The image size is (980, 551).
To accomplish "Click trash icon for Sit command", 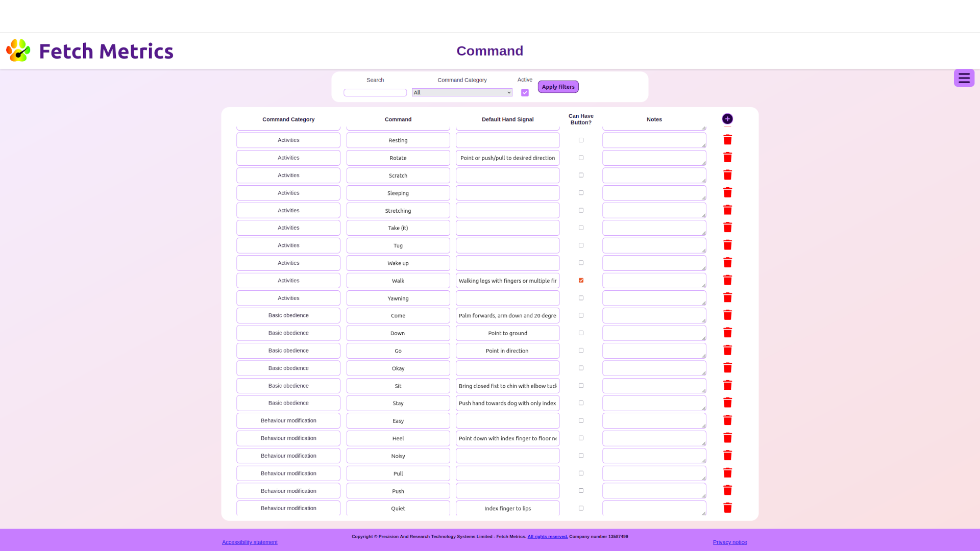I will point(727,385).
